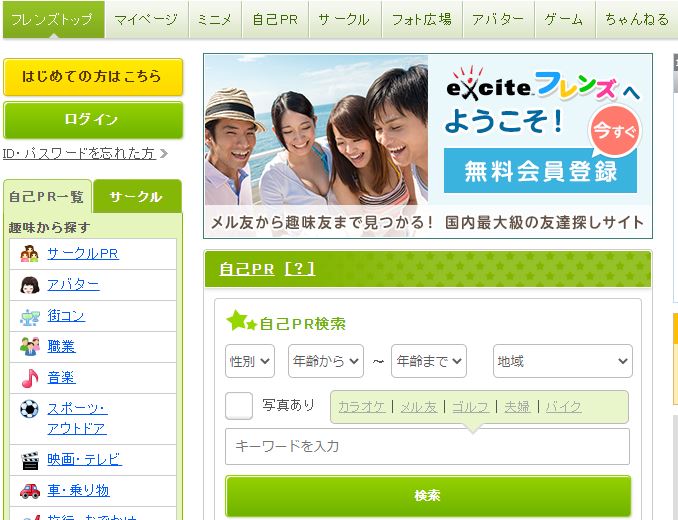
Task: Click the 職業 category icon
Action: pyautogui.click(x=30, y=347)
